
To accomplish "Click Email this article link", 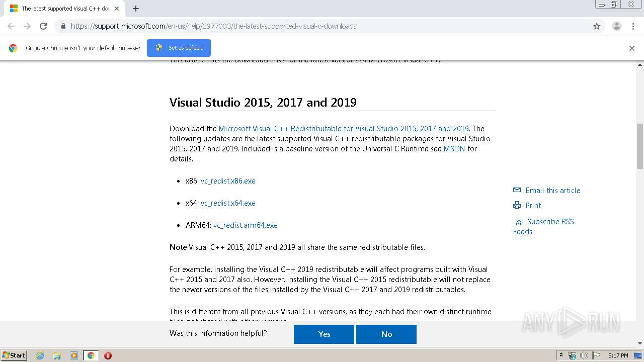I will 553,191.
